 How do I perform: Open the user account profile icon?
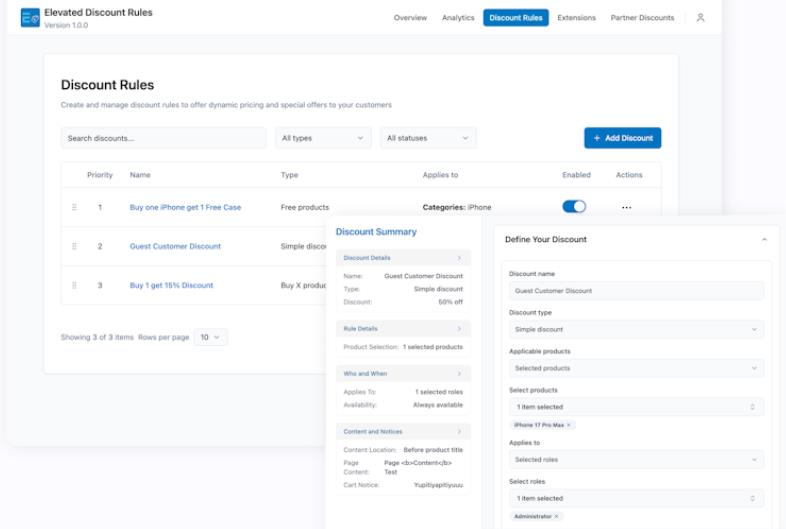tap(700, 18)
